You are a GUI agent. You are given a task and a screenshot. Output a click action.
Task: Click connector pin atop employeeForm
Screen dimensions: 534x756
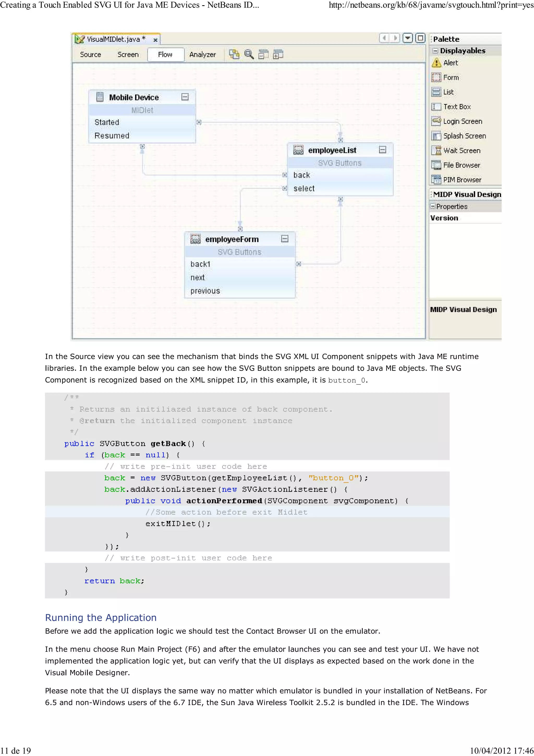(240, 229)
